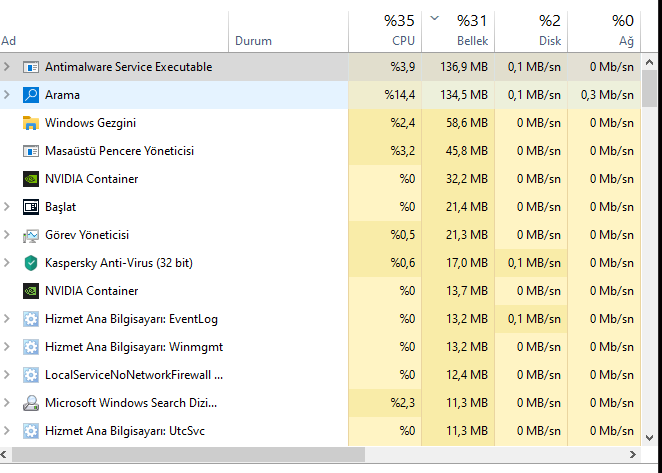The width and height of the screenshot is (662, 473).
Task: Click the Başlat process icon
Action: [30, 207]
